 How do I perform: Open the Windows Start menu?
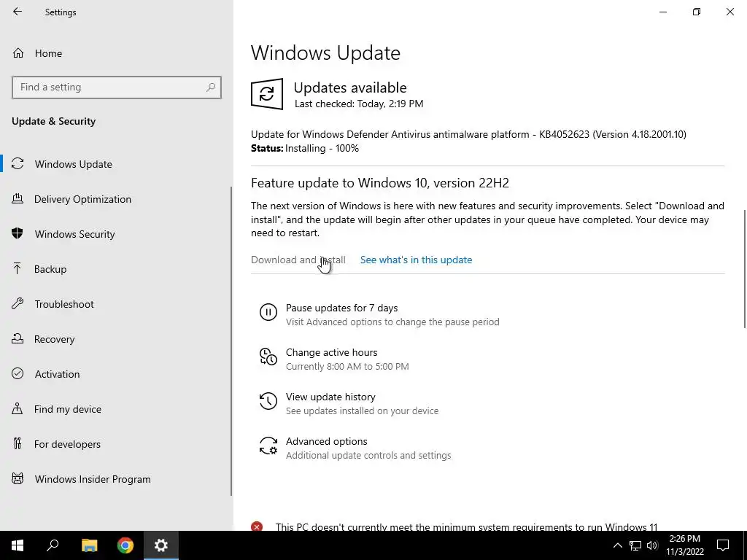click(x=18, y=545)
